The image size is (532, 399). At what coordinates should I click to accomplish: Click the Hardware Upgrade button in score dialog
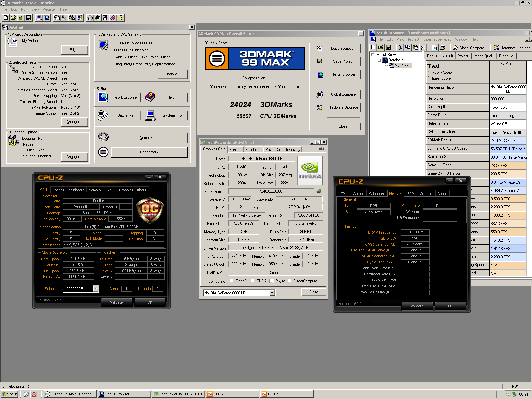click(x=343, y=107)
